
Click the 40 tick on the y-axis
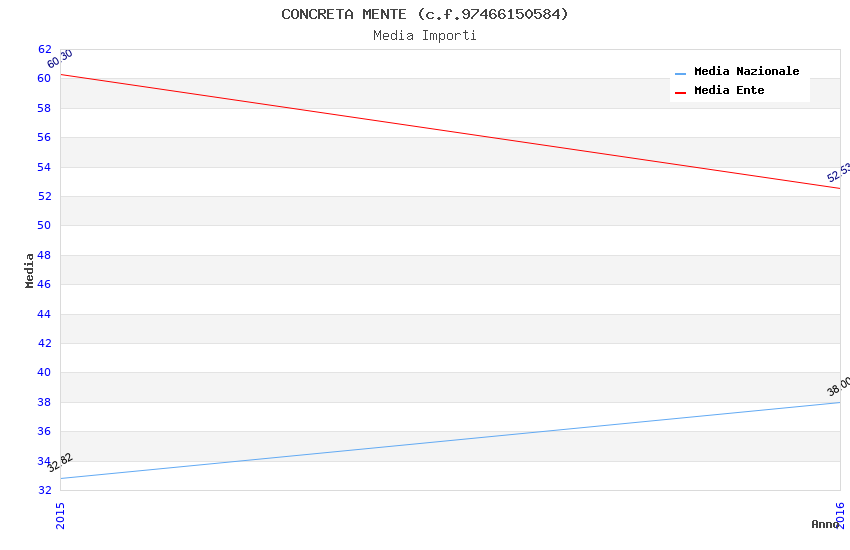[x=44, y=373]
